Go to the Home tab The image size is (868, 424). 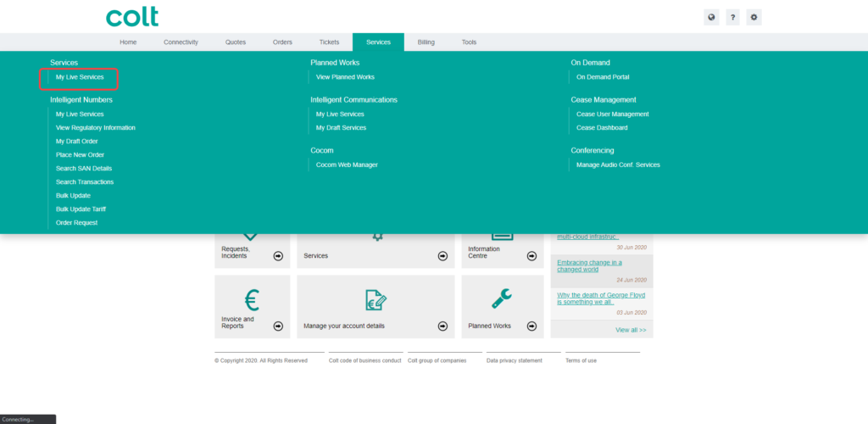coord(128,42)
